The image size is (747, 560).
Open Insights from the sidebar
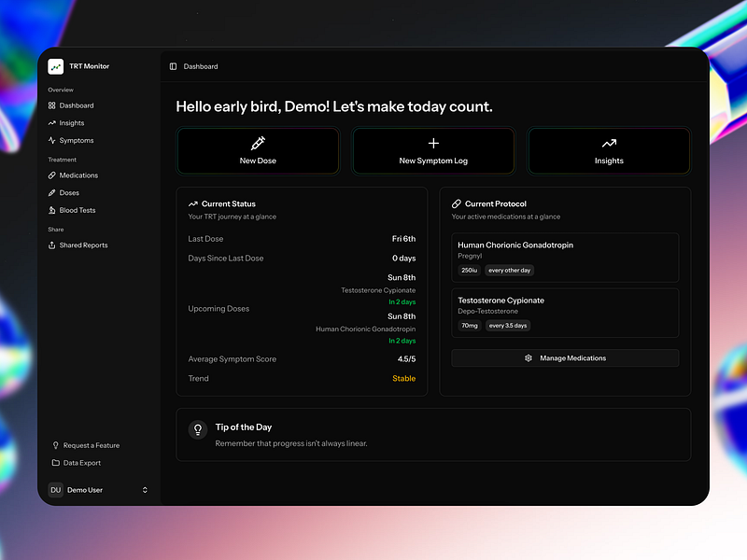point(66,123)
